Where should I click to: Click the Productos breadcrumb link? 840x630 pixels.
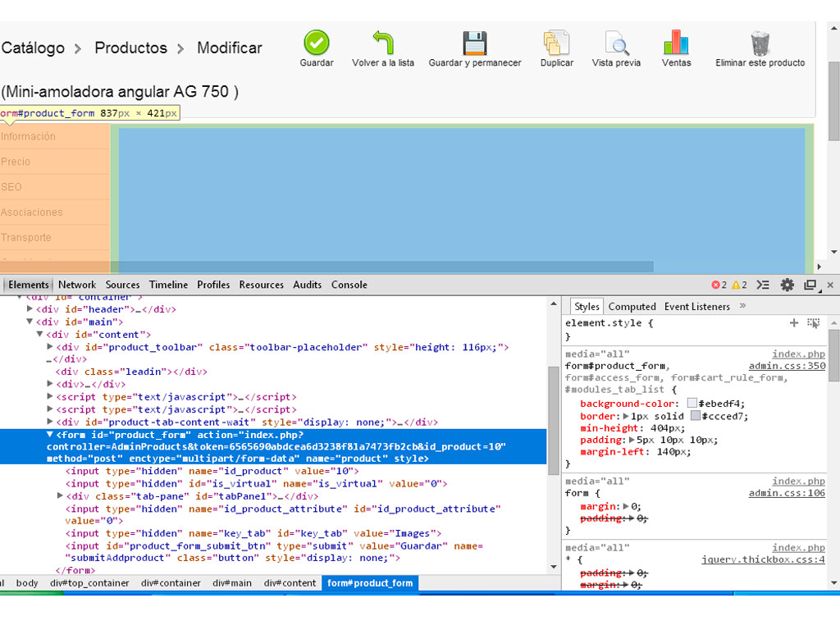[x=130, y=48]
